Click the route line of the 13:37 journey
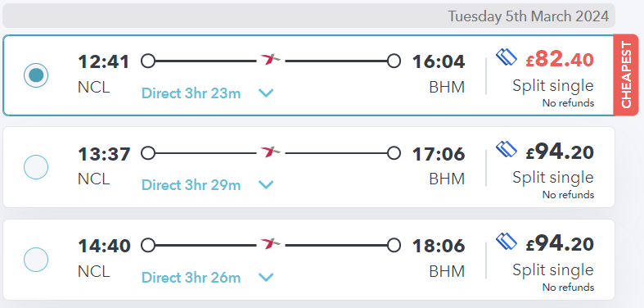Viewport: 644px width, 308px height. coord(271,153)
